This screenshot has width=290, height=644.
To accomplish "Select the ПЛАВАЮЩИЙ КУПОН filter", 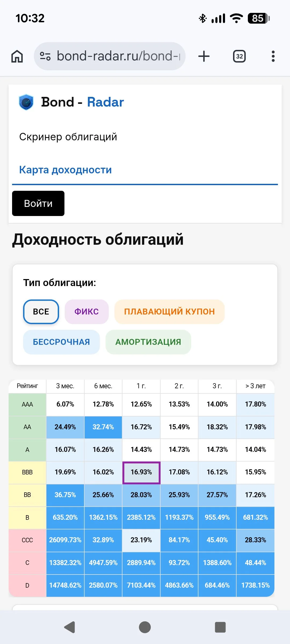I will coord(169,312).
